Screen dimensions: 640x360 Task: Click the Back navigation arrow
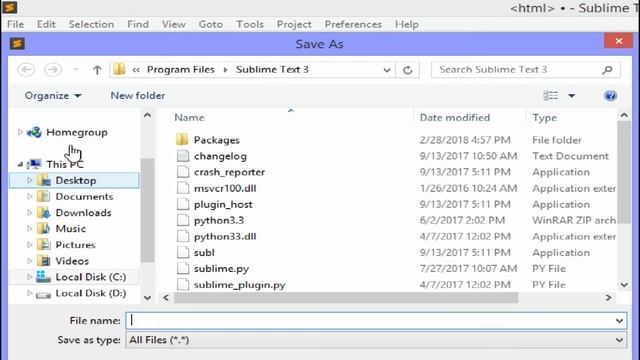(26, 70)
